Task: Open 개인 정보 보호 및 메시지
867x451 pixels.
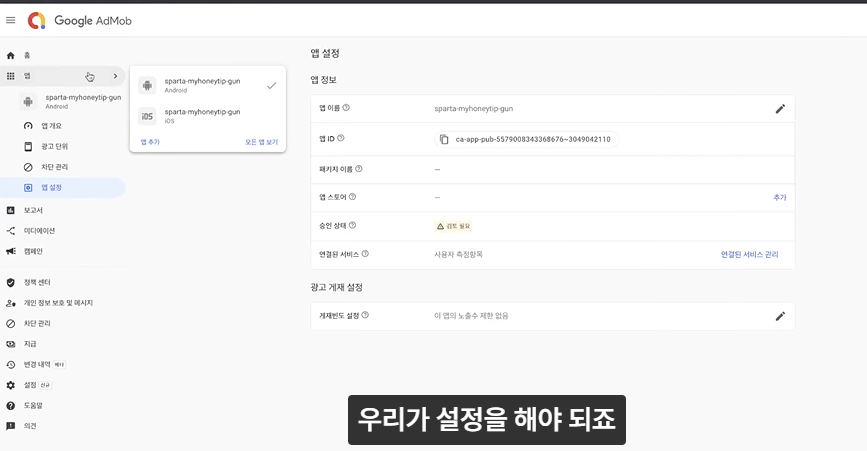Action: (58, 303)
